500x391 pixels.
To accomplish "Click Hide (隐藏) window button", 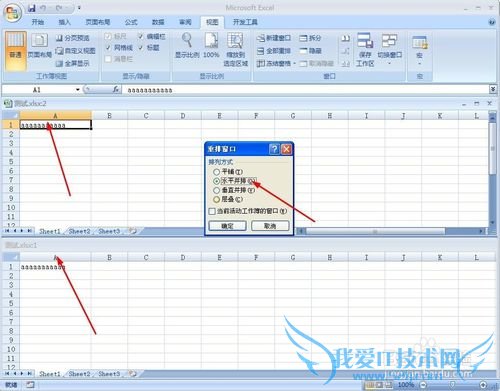I will point(310,51).
